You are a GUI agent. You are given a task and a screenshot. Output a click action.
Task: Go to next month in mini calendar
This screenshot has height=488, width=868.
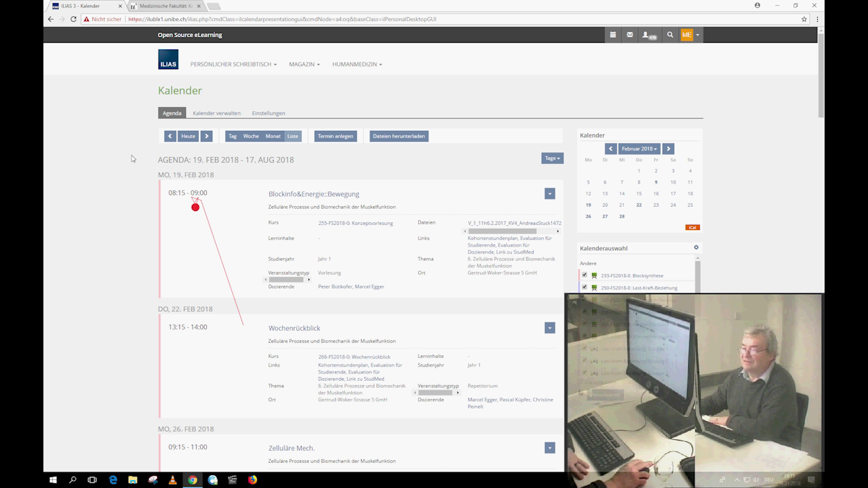click(x=669, y=148)
